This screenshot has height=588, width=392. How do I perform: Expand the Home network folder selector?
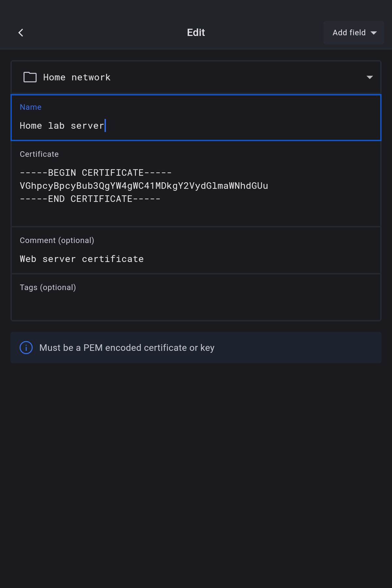tap(196, 77)
